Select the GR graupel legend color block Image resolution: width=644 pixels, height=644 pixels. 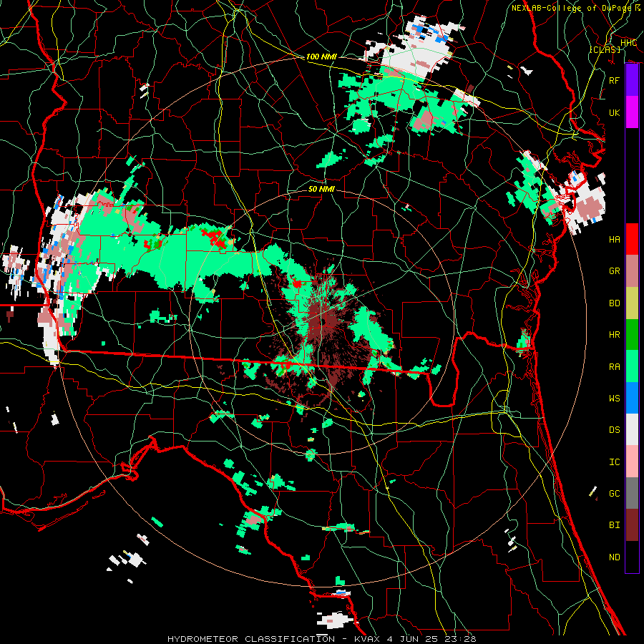pos(632,271)
